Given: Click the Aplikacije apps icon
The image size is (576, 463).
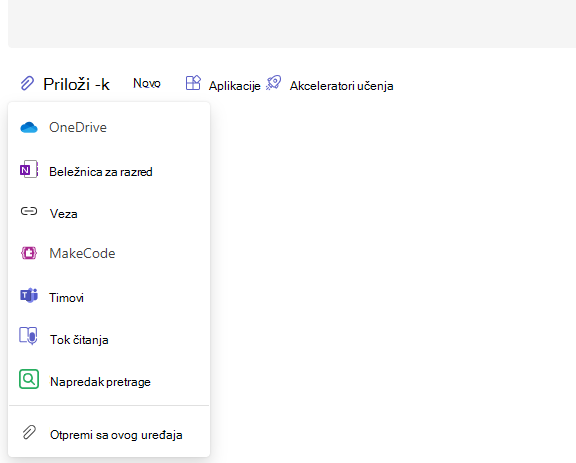Looking at the screenshot, I should point(193,83).
